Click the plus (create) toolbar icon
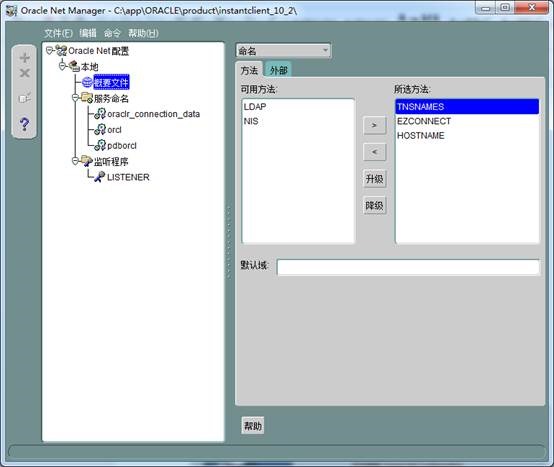Viewport: 554px width, 467px height. click(x=24, y=58)
